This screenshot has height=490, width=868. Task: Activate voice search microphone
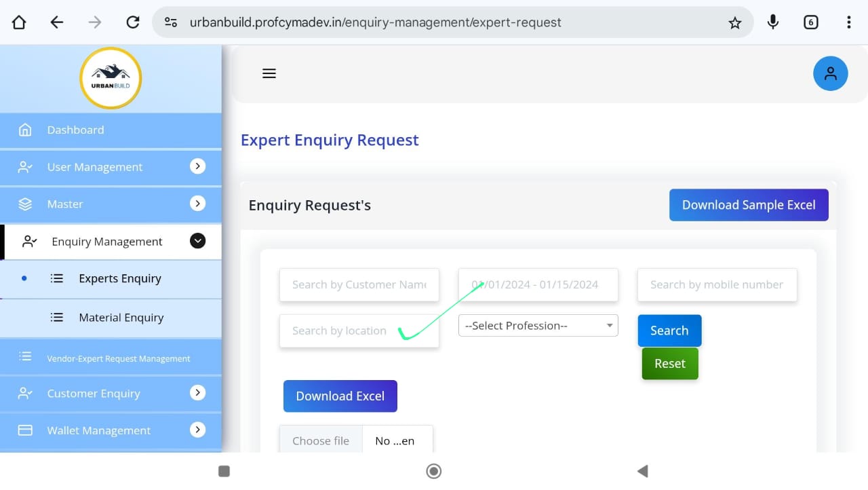[x=772, y=22]
